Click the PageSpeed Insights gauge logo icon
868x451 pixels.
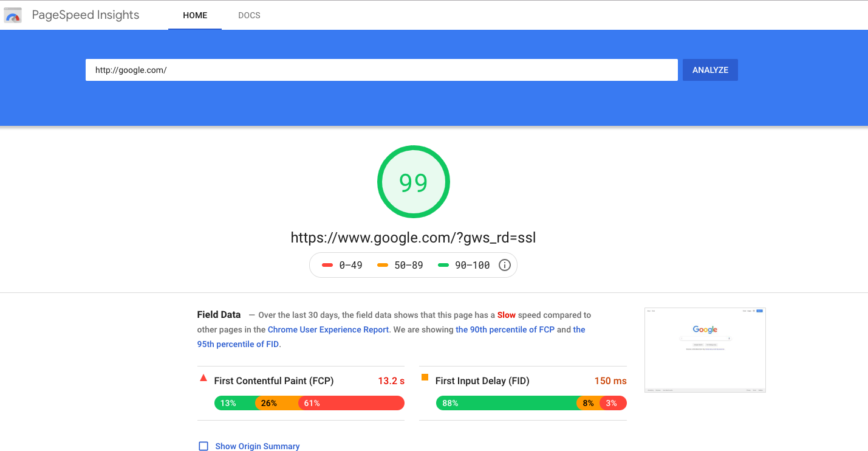pos(13,15)
